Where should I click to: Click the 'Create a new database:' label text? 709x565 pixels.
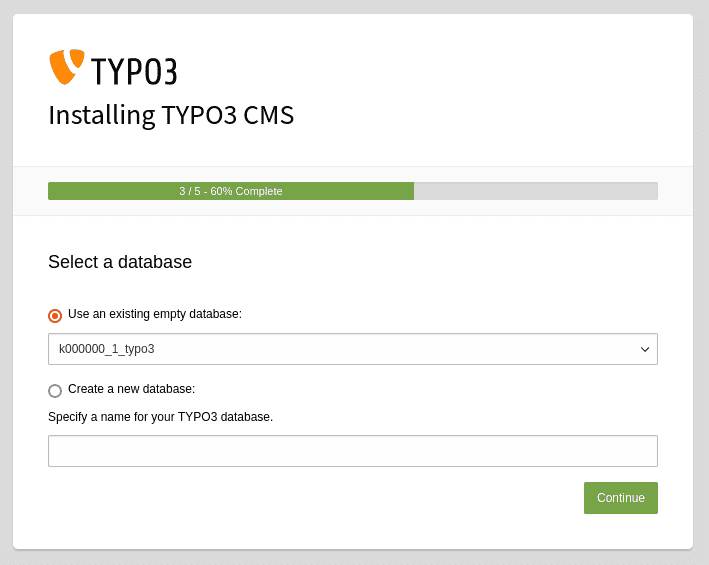(132, 389)
